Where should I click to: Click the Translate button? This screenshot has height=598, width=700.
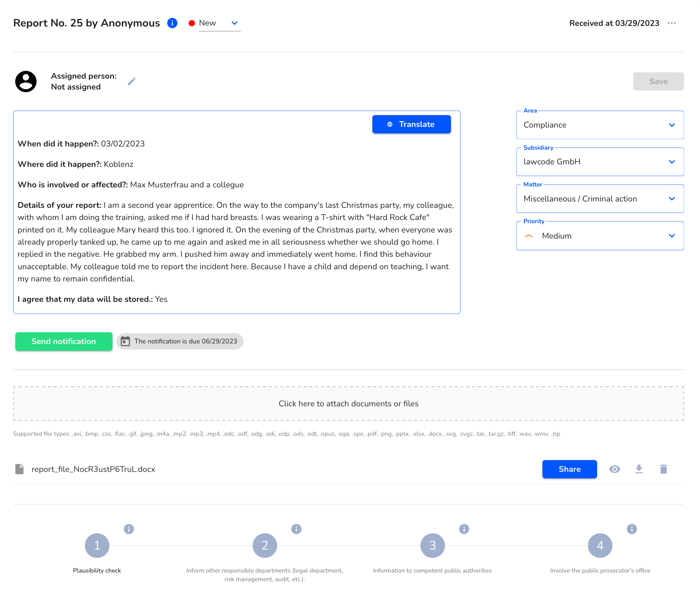(411, 125)
